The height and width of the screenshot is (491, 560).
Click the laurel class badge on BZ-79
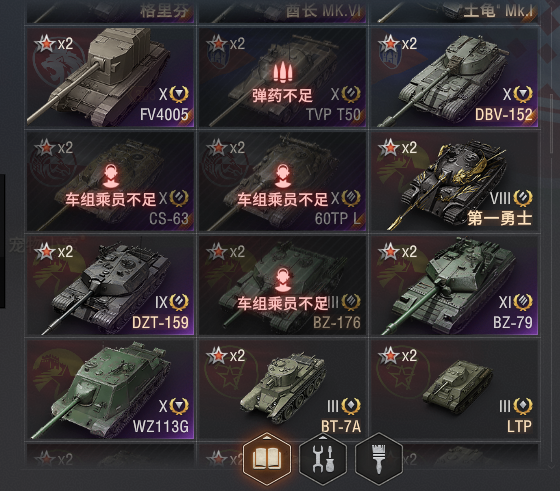523,302
